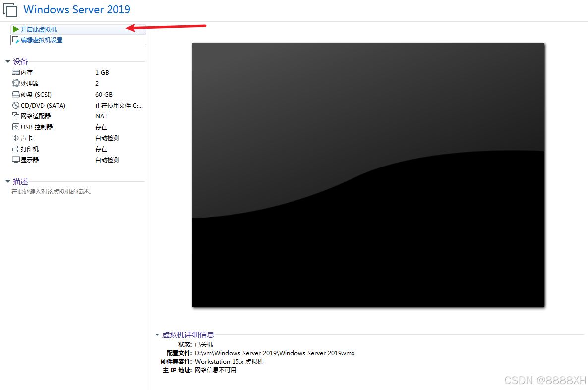Click the USB controller icon
This screenshot has height=390, width=588.
(16, 127)
